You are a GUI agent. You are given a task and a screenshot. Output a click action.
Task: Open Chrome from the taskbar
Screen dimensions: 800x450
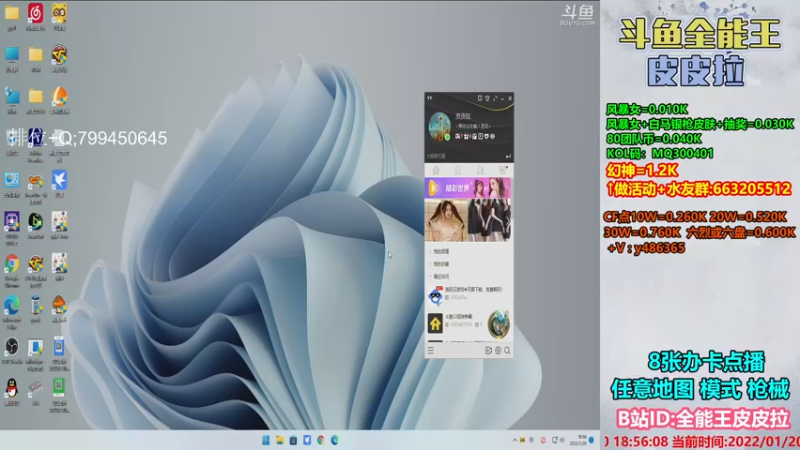[321, 440]
